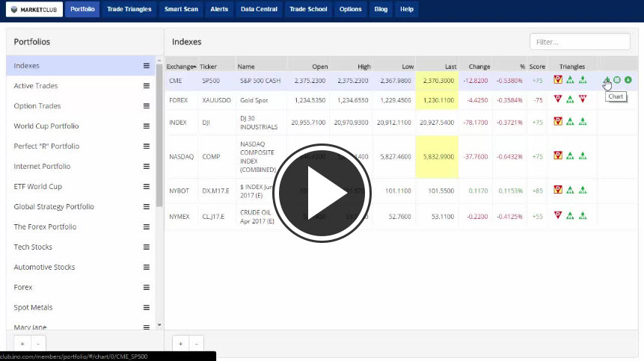Click the last green triangle in DJI row
644x361 pixels.
point(583,121)
